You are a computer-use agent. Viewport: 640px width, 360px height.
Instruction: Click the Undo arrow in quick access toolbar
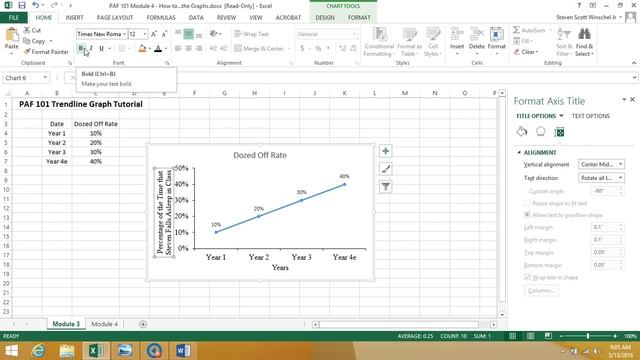tap(36, 5)
